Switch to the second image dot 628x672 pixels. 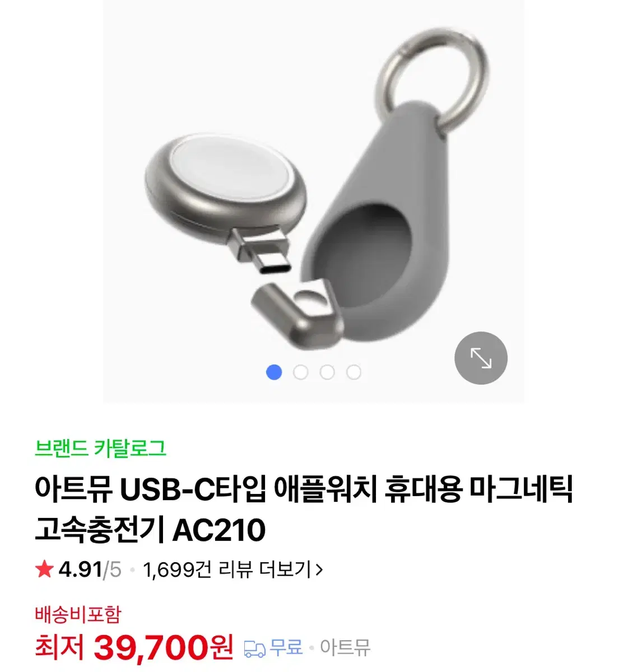pyautogui.click(x=301, y=372)
